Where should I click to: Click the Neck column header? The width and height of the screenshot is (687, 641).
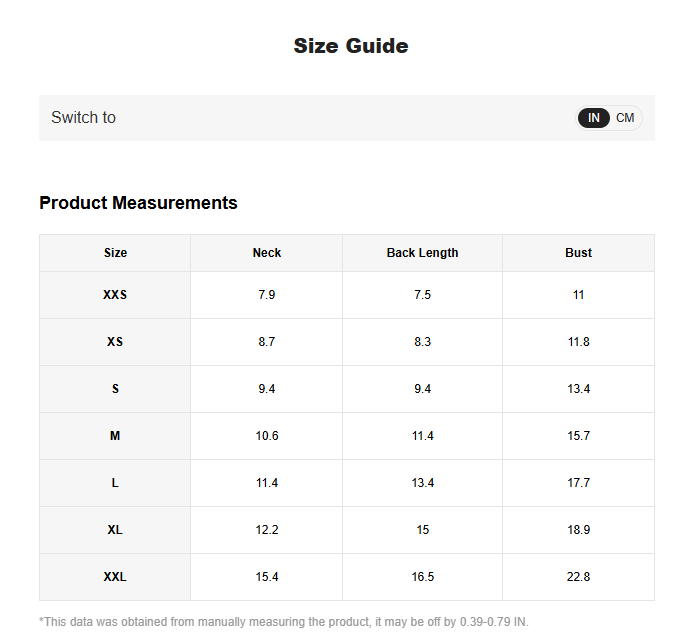pos(267,253)
